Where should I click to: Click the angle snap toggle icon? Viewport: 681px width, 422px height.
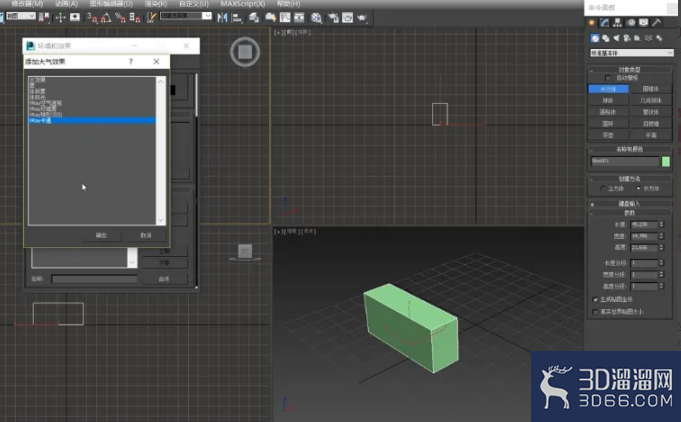tap(106, 17)
